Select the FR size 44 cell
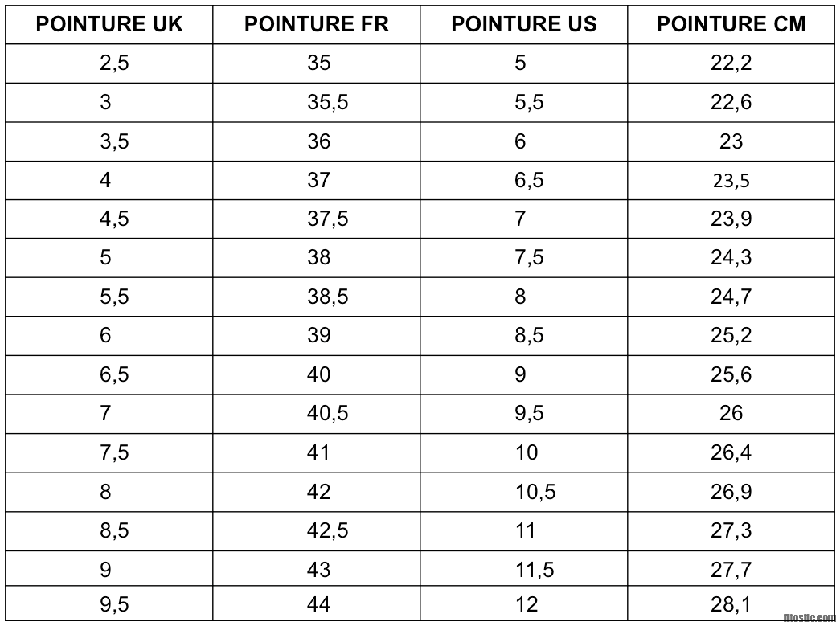 [x=319, y=604]
